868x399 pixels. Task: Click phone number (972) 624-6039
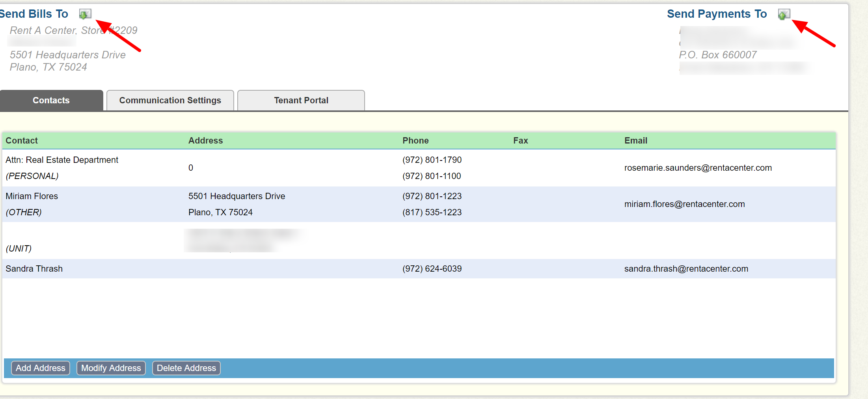432,268
